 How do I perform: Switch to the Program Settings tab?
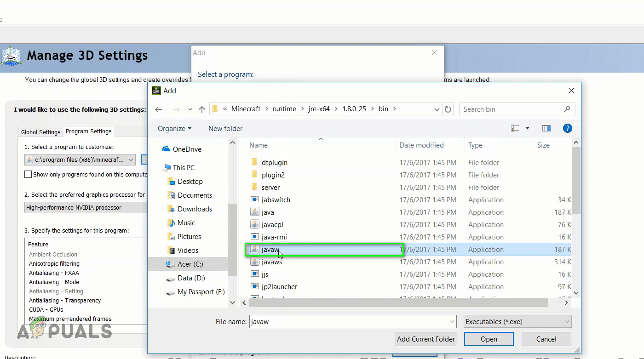pyautogui.click(x=89, y=131)
